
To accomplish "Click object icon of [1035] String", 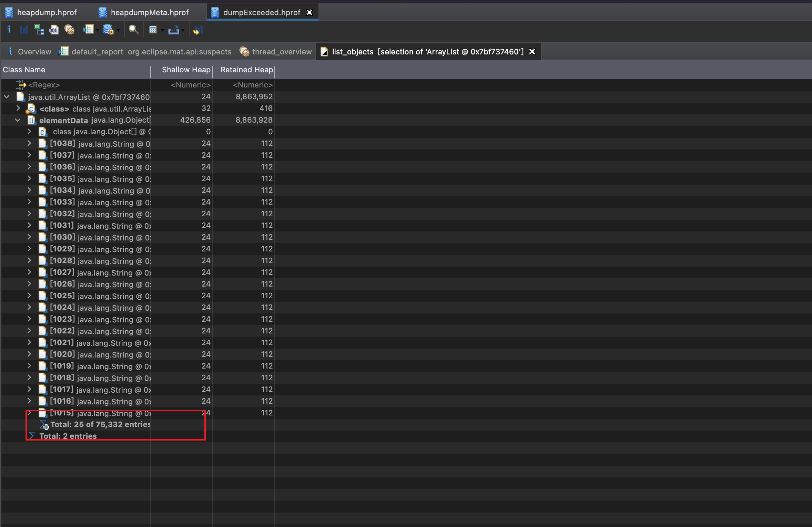I will tap(42, 178).
